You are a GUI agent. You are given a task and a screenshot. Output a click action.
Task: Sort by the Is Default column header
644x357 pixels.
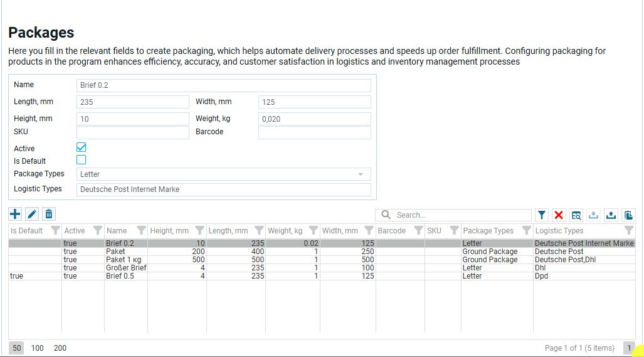click(x=27, y=231)
